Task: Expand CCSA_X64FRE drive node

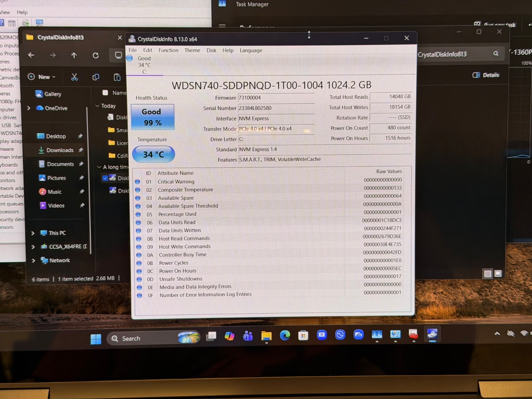Action: [33, 247]
